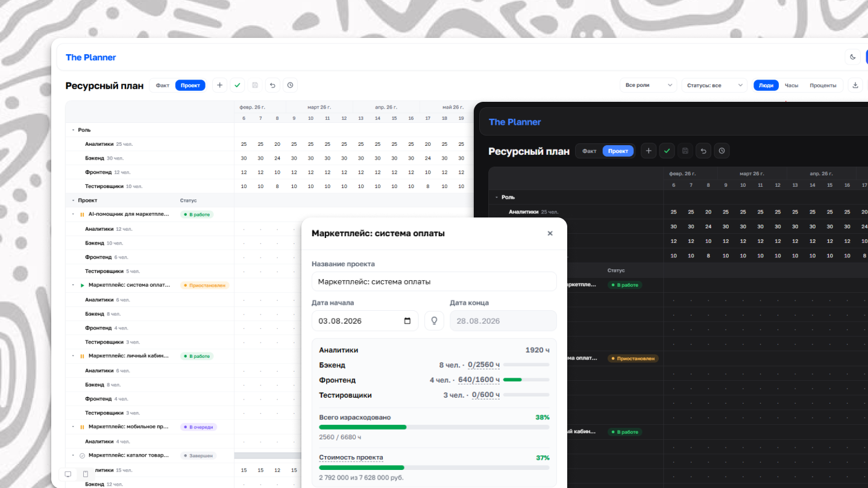The width and height of the screenshot is (868, 488).
Task: Click the mobile device icon at the bottom left
Action: tap(85, 474)
